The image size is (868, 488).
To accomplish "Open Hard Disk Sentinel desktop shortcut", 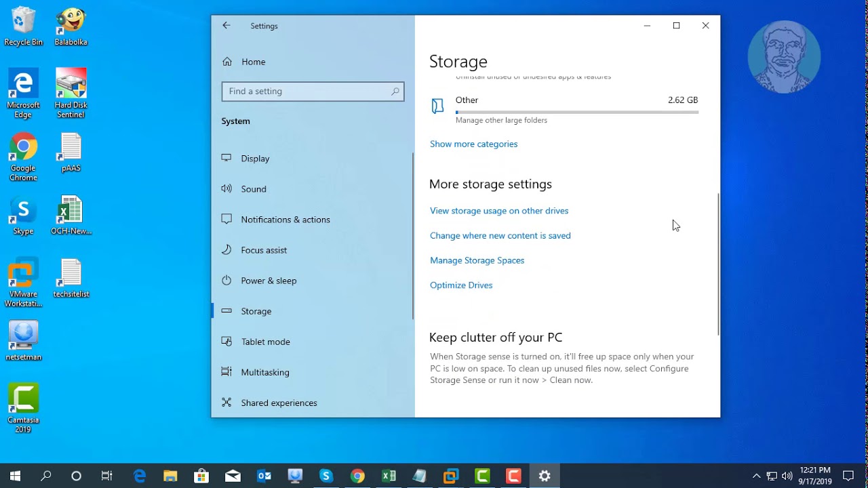I will pyautogui.click(x=71, y=94).
